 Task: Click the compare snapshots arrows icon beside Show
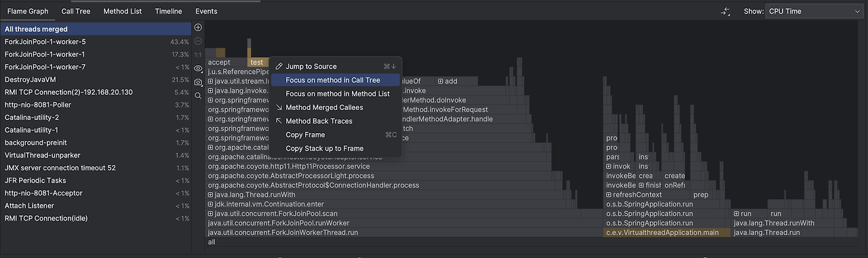(x=726, y=12)
